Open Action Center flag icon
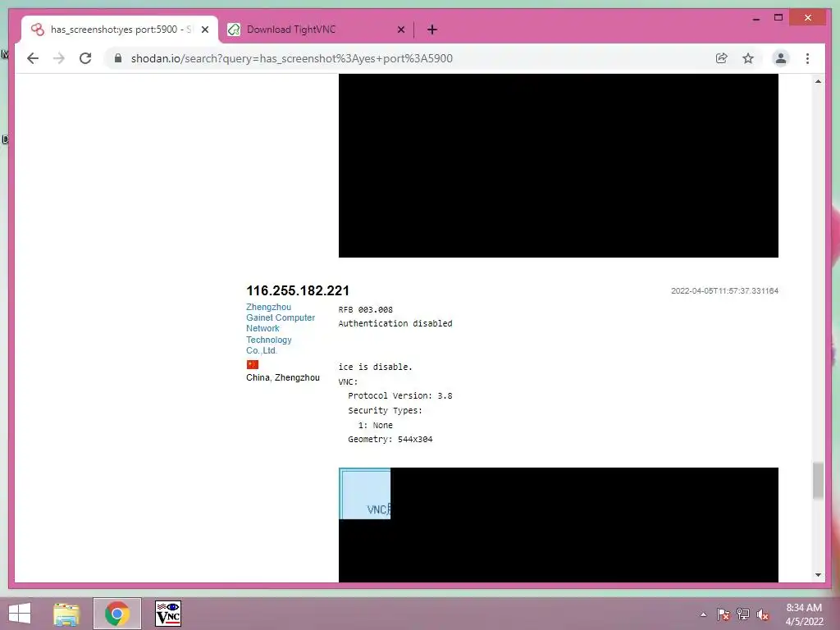The image size is (840, 630). coord(724,614)
